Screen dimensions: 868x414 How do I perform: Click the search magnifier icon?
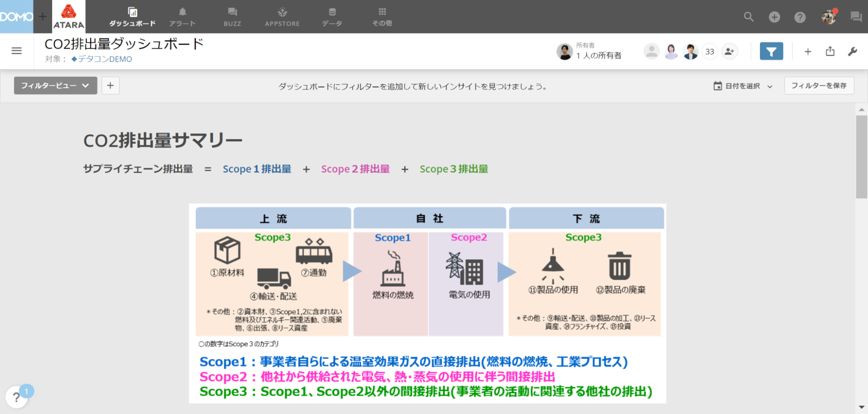click(x=748, y=17)
